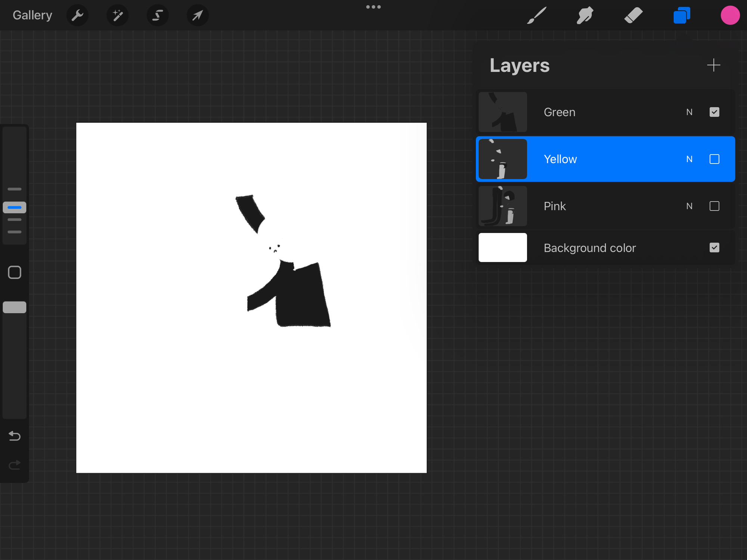Open the pink active color swatch

click(x=730, y=15)
